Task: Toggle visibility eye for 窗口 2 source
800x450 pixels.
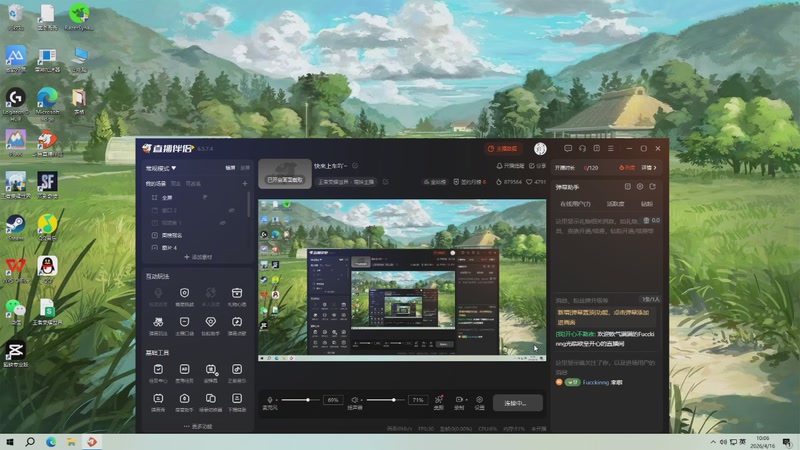Action: click(x=231, y=210)
